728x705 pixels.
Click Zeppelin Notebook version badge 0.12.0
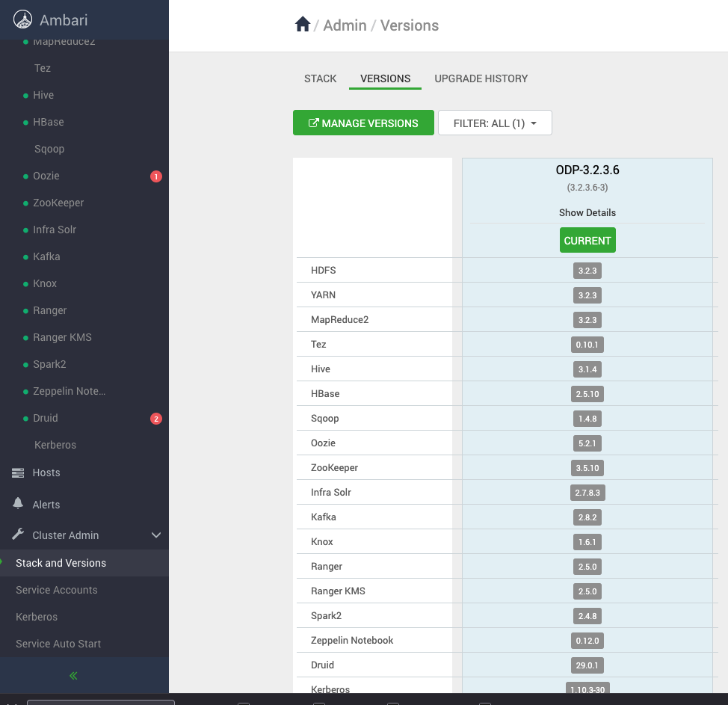(587, 641)
